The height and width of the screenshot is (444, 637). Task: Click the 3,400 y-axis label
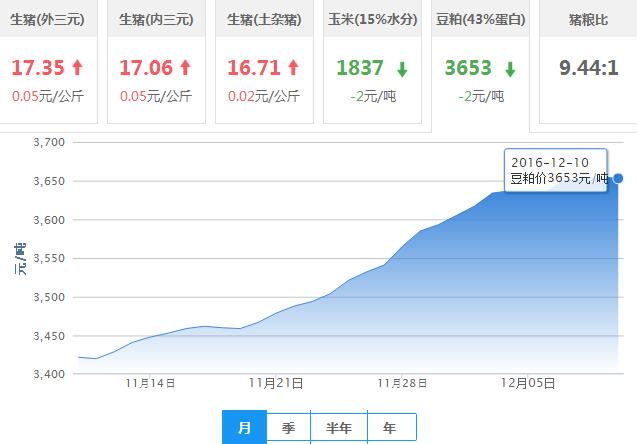[49, 374]
